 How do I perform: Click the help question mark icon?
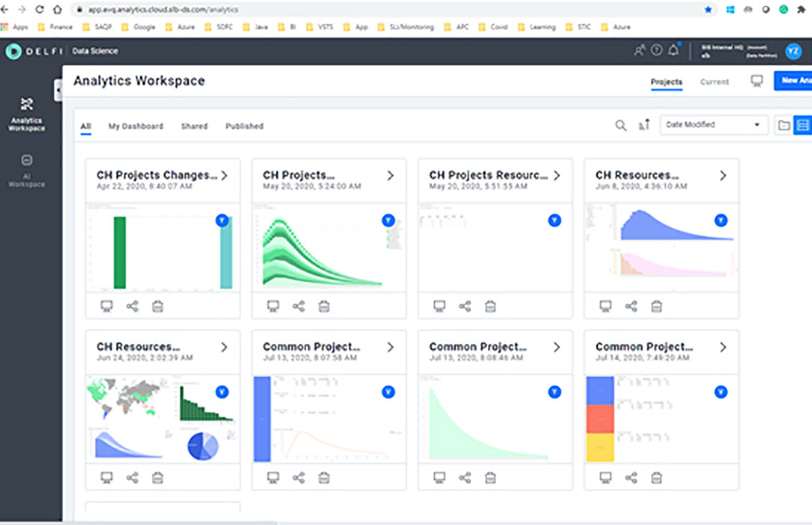click(656, 50)
